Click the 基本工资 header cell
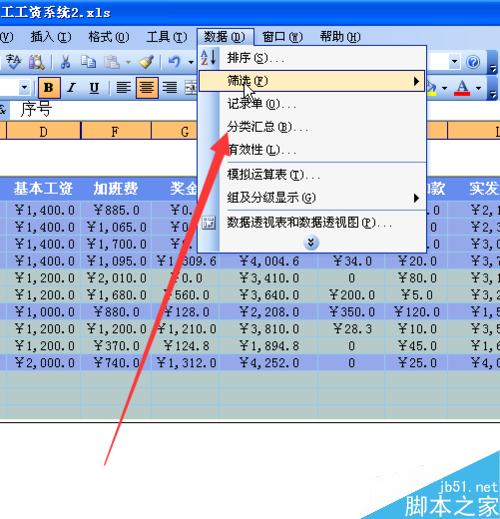 43,189
